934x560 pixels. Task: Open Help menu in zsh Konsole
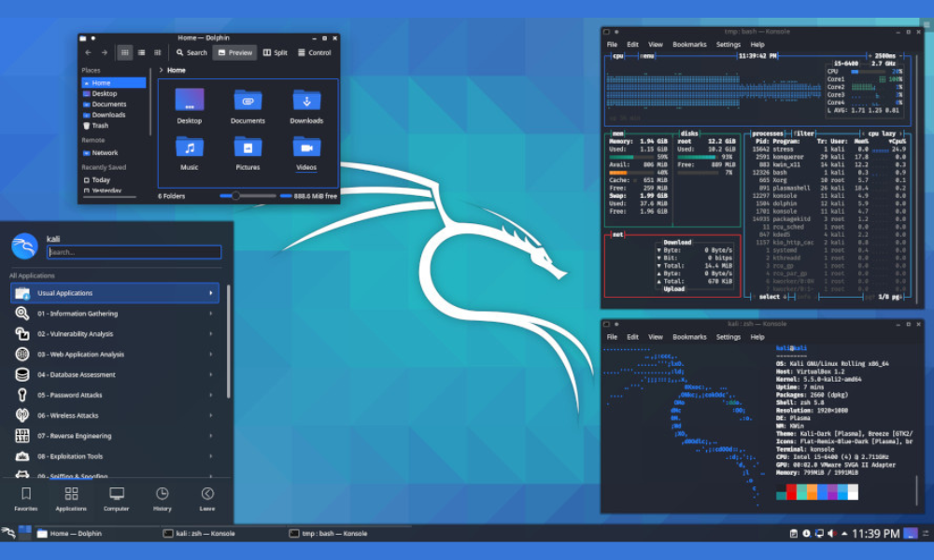click(757, 337)
